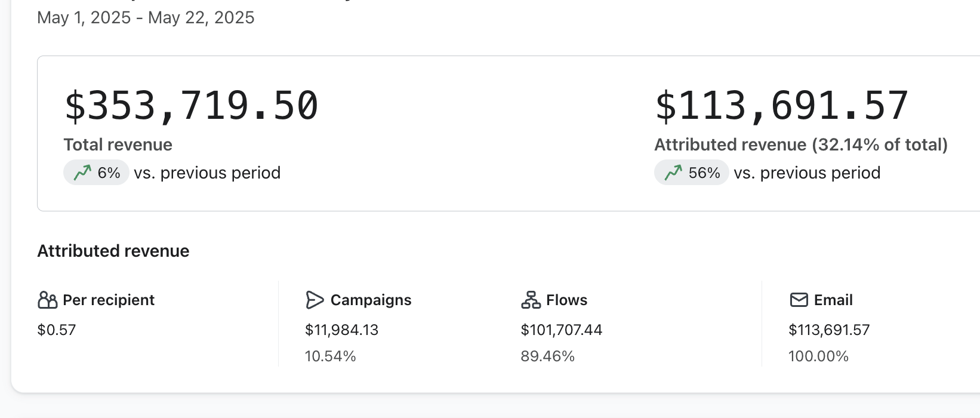Click the May 1 – May 22, 2025 date range
This screenshot has width=980, height=418.
[146, 18]
